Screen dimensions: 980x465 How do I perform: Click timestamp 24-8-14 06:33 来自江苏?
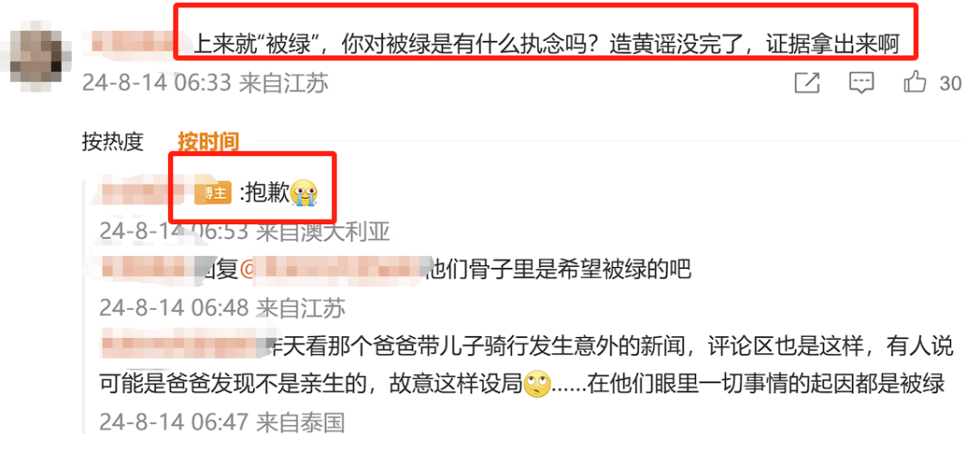[205, 84]
